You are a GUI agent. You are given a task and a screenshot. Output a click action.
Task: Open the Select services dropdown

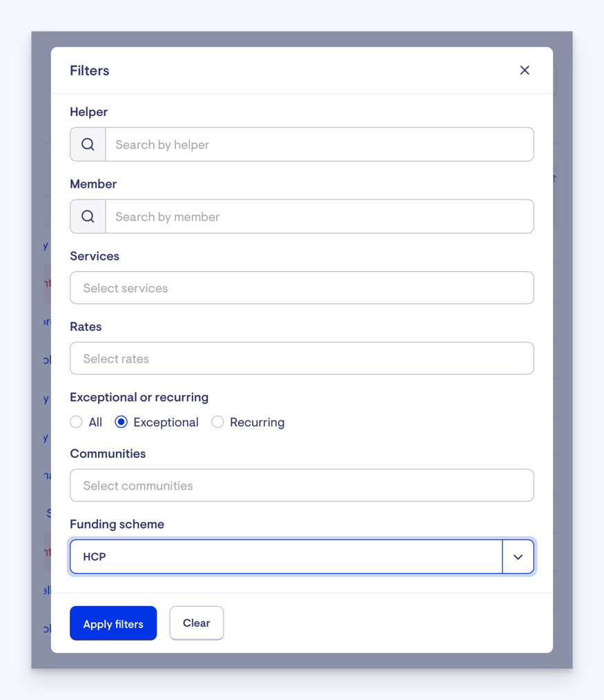[302, 288]
